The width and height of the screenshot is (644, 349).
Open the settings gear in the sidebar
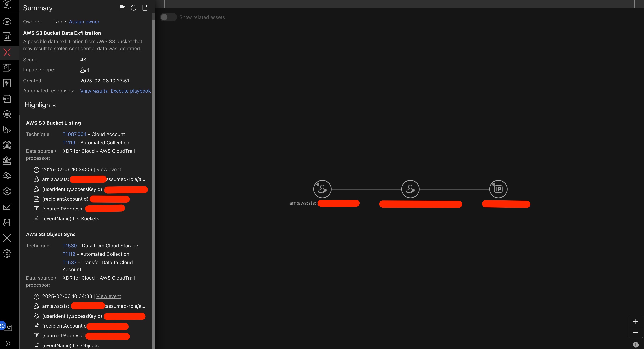click(7, 253)
